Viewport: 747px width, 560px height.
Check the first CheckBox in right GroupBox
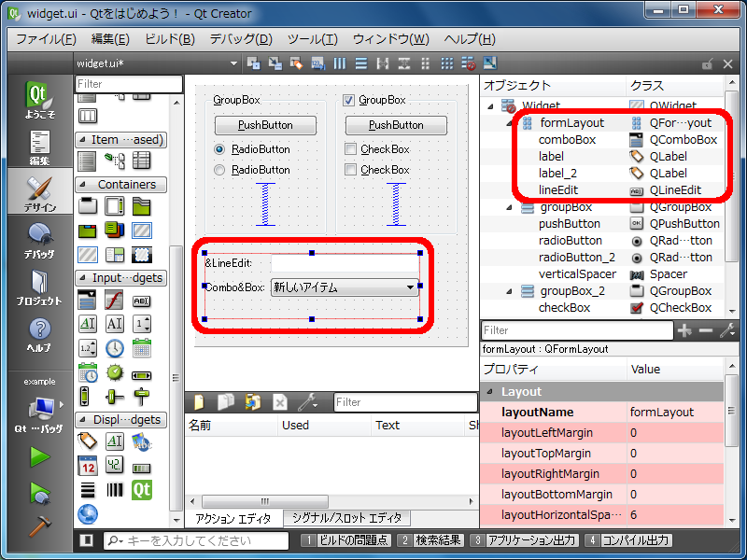[351, 149]
